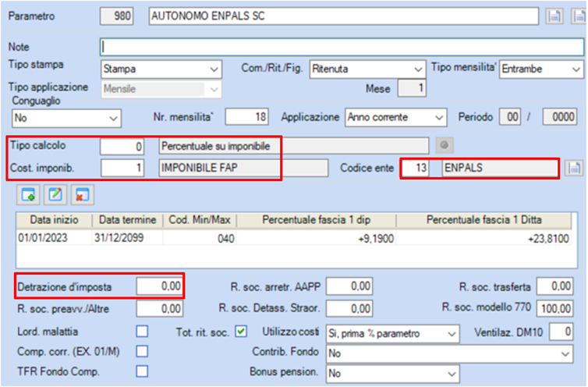Open the Applicazione Anno corrente dropdown
Screen dimensions: 588x387
(x=396, y=118)
